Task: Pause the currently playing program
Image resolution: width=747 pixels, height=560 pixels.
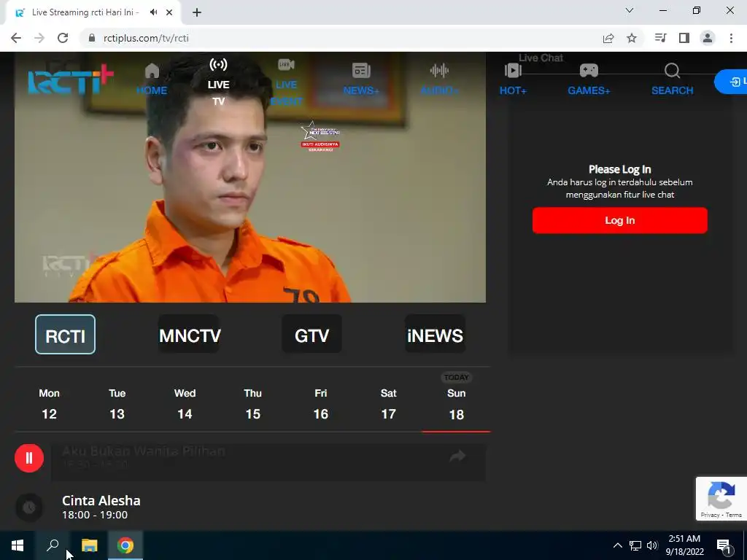Action: tap(29, 458)
